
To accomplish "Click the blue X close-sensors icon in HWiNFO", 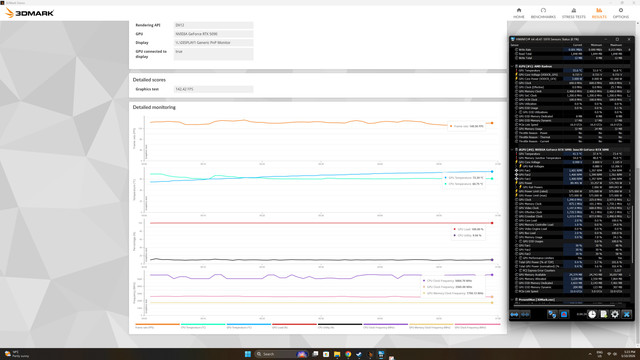I will click(627, 314).
